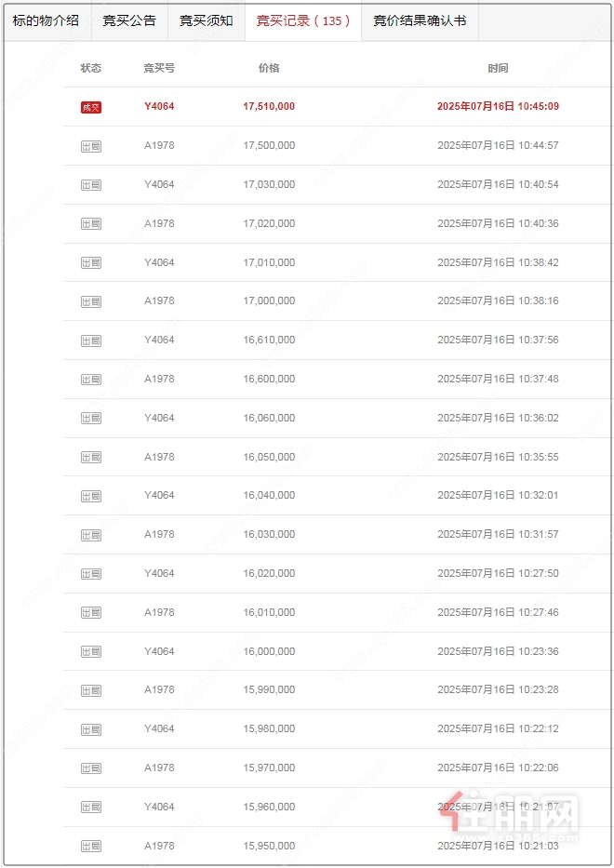Click the red 成交 status badge
The image size is (614, 868).
(91, 107)
